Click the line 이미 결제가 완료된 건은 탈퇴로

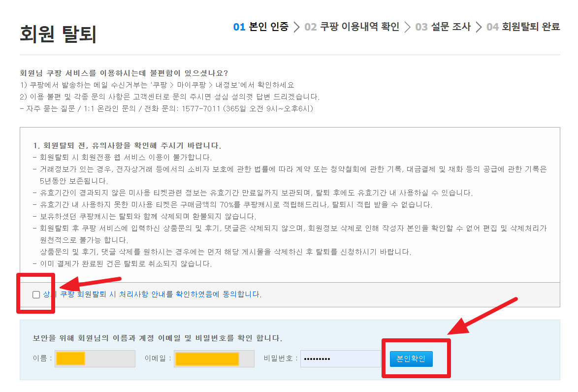click(x=123, y=263)
